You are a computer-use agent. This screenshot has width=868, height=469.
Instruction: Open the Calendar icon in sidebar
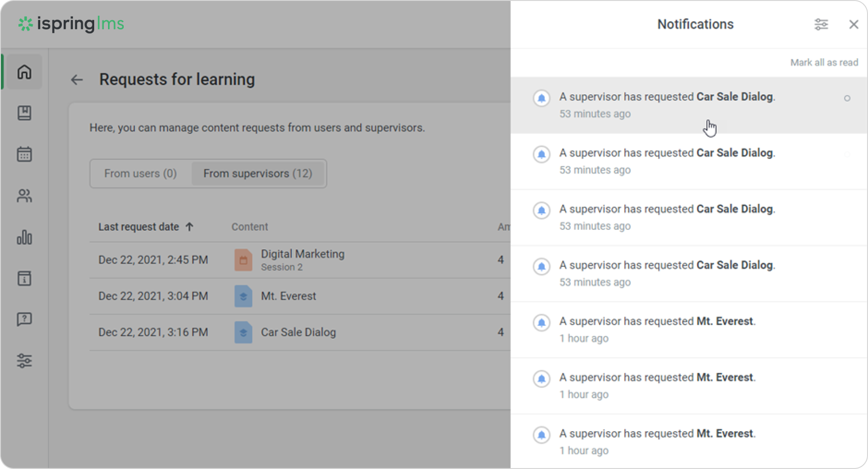24,154
